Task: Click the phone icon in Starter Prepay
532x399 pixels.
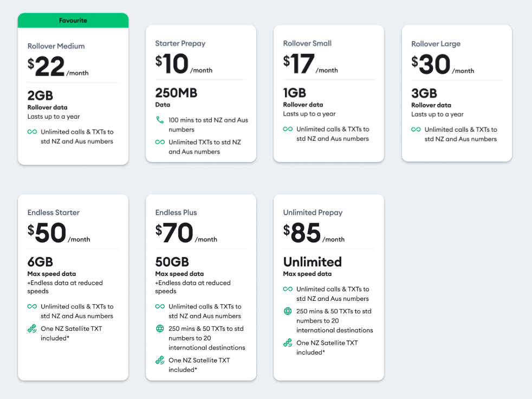Action: pos(160,120)
